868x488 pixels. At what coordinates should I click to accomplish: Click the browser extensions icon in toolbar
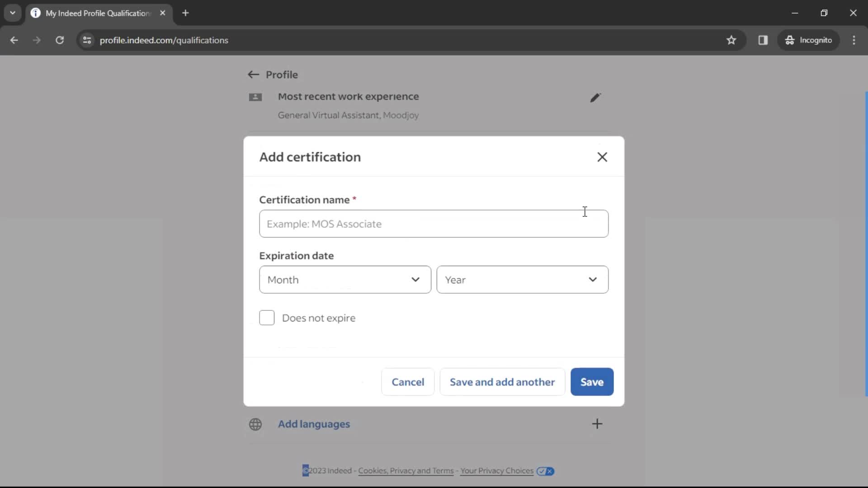point(764,40)
